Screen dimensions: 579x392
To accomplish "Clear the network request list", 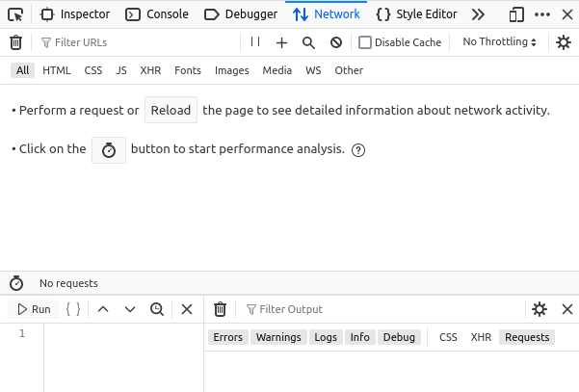I will 15,42.
